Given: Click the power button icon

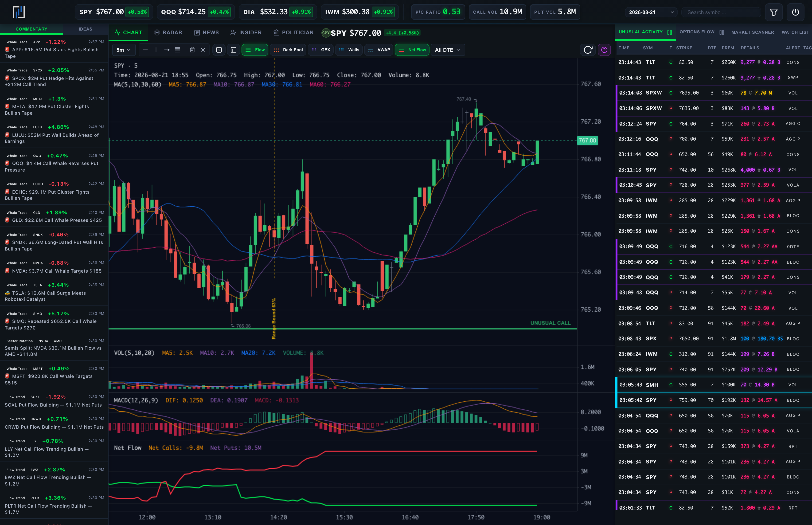Looking at the screenshot, I should click(795, 12).
